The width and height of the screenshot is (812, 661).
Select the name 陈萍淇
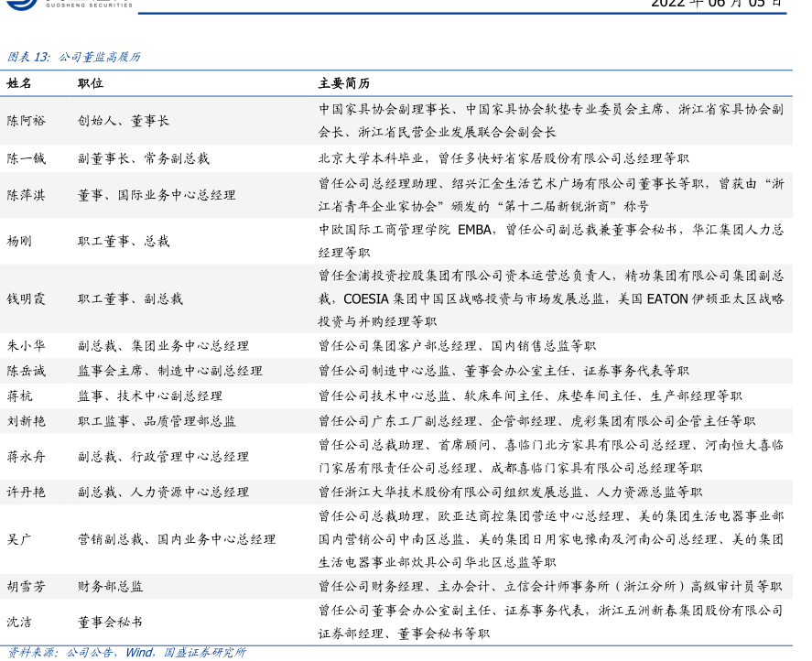(x=26, y=195)
